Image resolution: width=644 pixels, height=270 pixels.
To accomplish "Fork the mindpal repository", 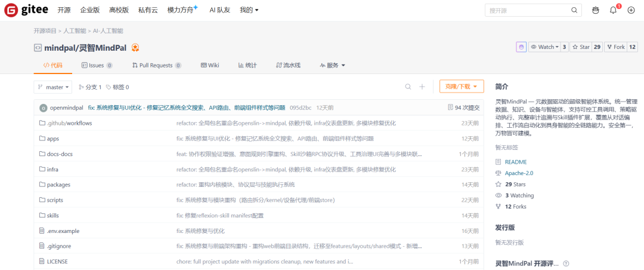I will tap(615, 47).
